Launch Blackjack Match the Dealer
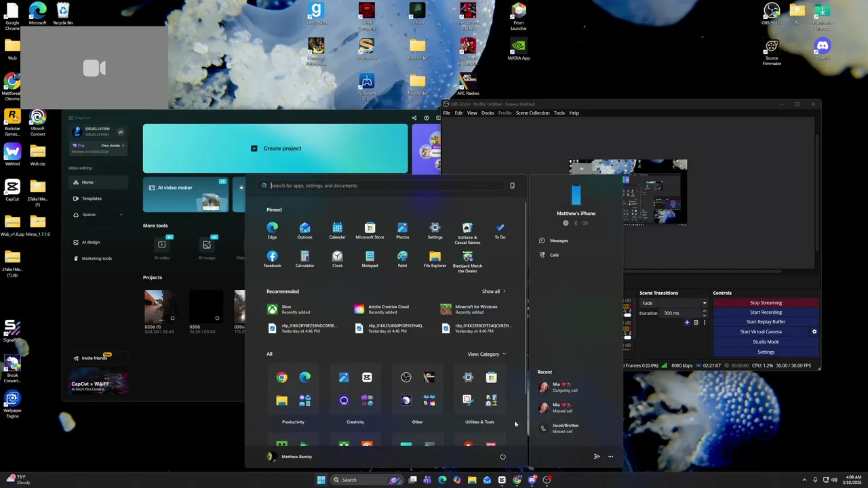Viewport: 868px width, 488px height. 467,262
